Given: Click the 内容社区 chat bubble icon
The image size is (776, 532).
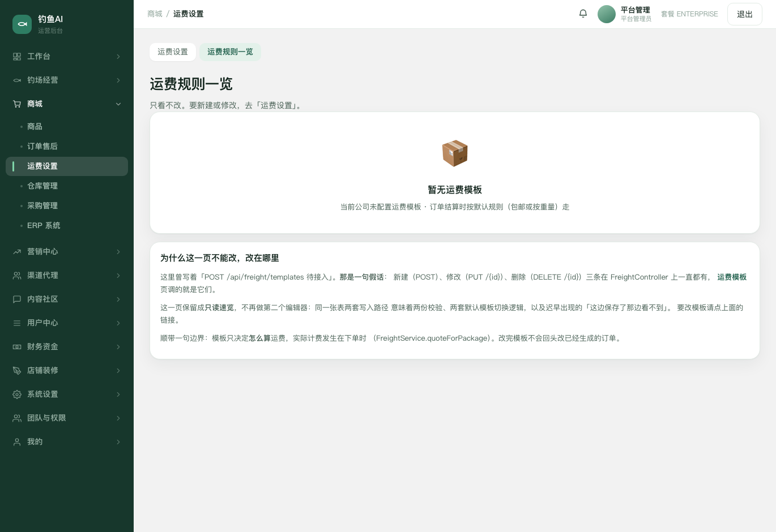Looking at the screenshot, I should (17, 299).
